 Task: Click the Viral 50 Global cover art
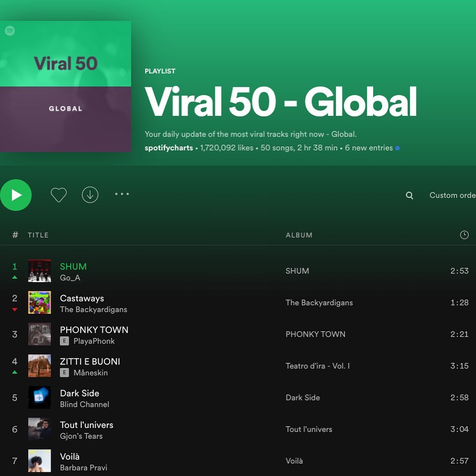coord(65,86)
